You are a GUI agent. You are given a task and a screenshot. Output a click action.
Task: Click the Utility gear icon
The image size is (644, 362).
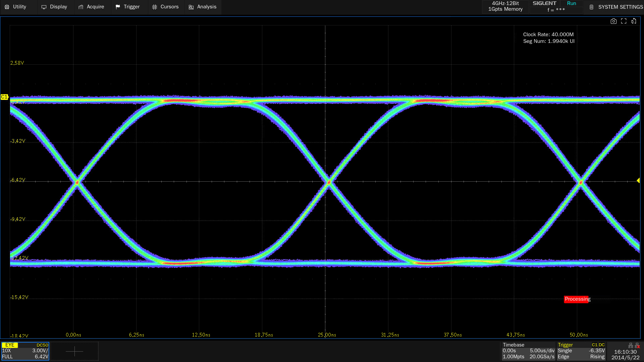tap(7, 7)
